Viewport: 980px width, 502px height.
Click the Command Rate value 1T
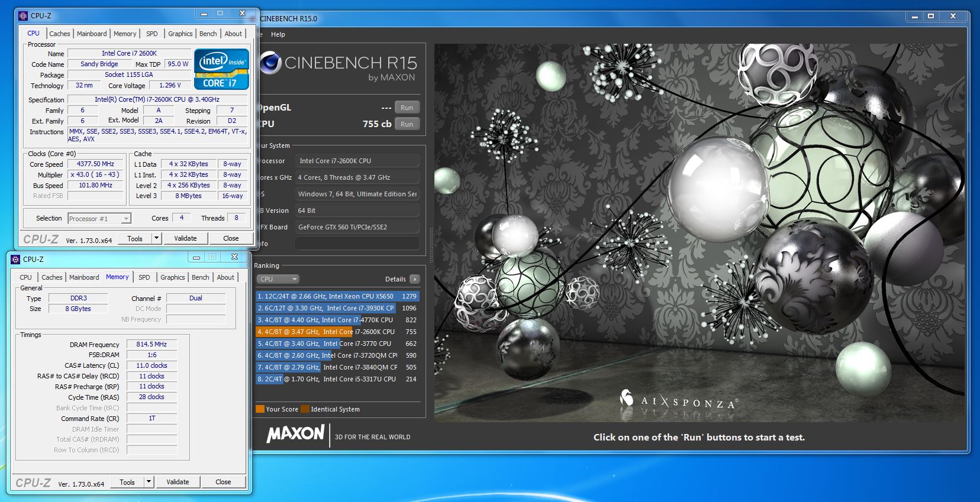[151, 418]
